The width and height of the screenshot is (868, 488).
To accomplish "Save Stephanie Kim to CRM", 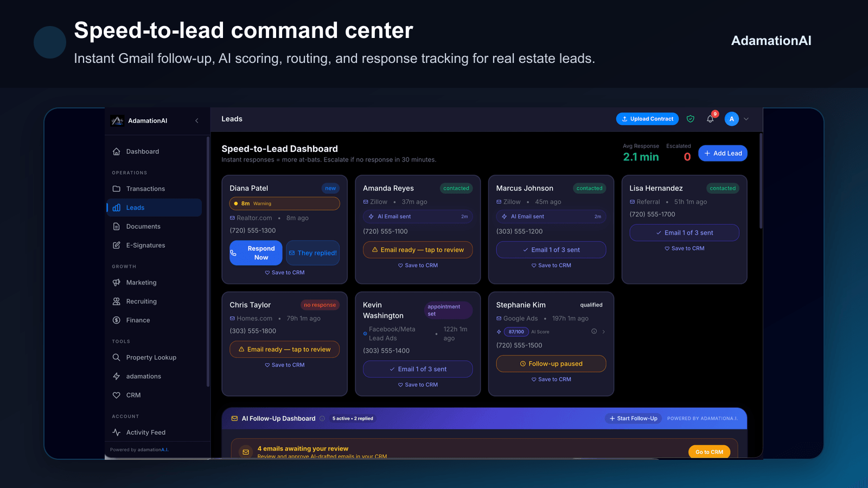I will click(x=551, y=380).
